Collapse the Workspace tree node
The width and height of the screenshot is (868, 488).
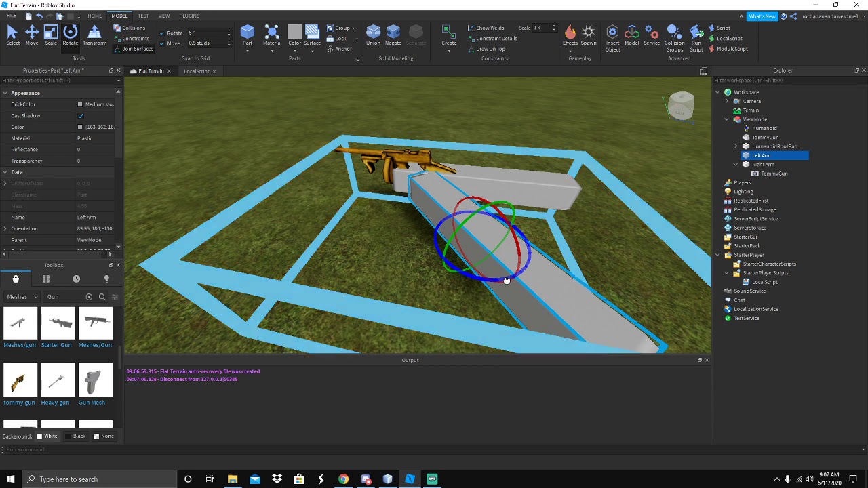click(718, 92)
